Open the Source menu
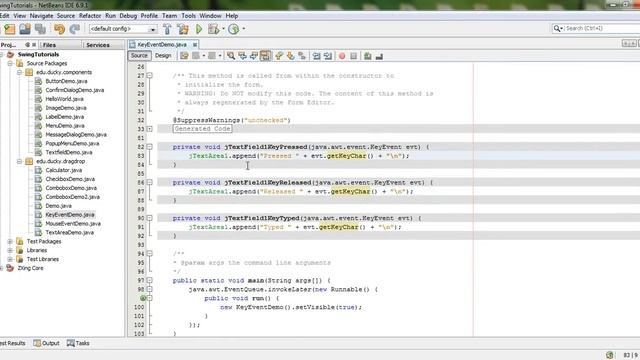 66,16
